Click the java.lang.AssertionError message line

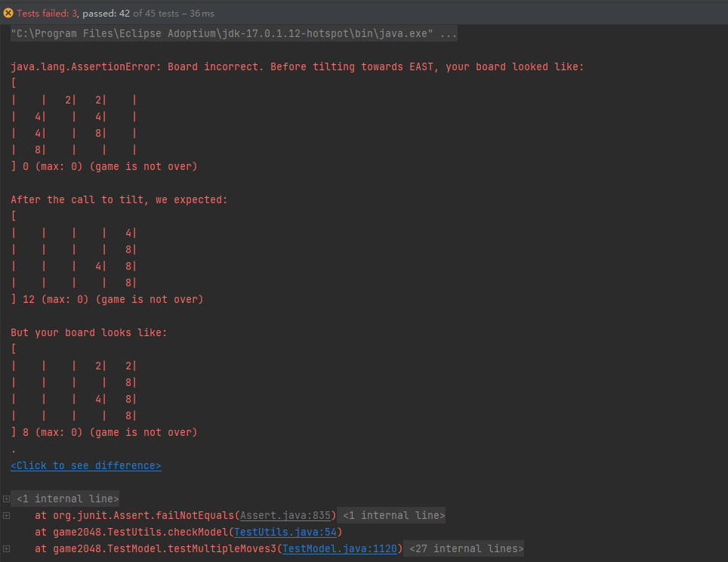click(x=297, y=67)
